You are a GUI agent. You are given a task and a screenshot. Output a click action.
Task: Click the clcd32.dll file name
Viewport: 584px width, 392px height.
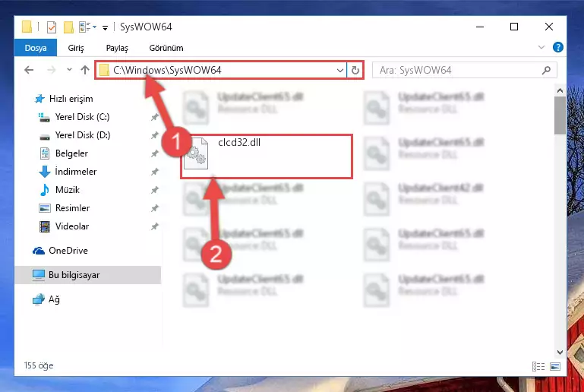pyautogui.click(x=239, y=142)
